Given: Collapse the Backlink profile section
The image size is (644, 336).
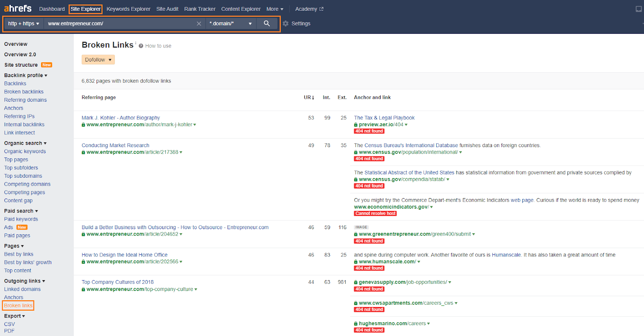Looking at the screenshot, I should 26,76.
